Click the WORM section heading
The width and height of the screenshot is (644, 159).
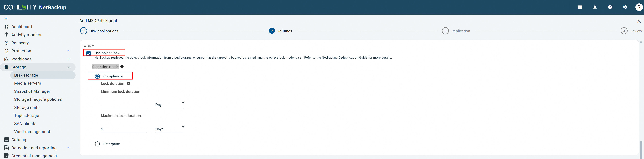click(89, 46)
